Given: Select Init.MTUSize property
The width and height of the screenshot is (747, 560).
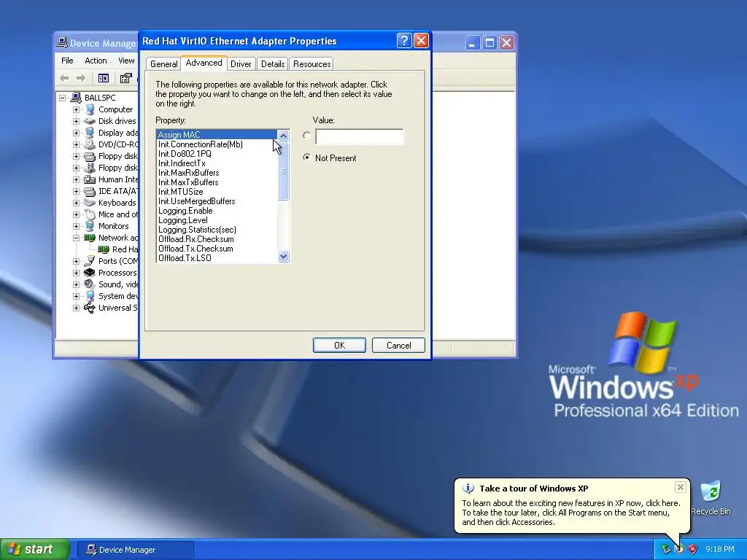Looking at the screenshot, I should (x=217, y=192).
